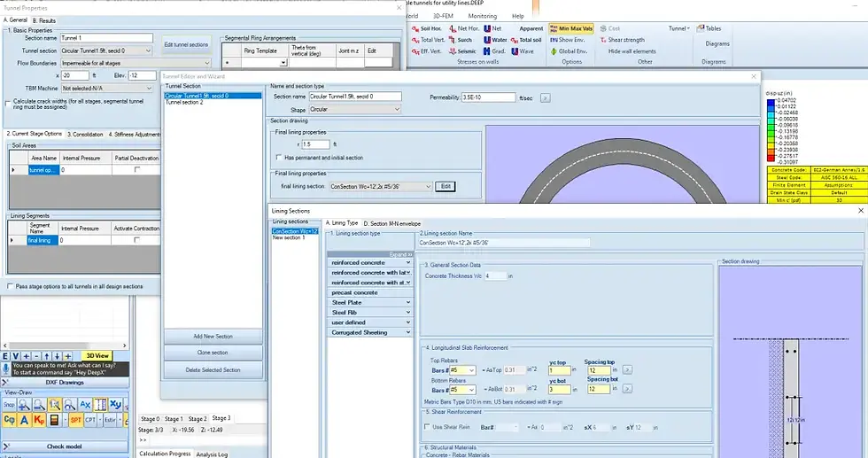Image resolution: width=868 pixels, height=458 pixels.
Task: Click Check model button
Action: pos(64,446)
